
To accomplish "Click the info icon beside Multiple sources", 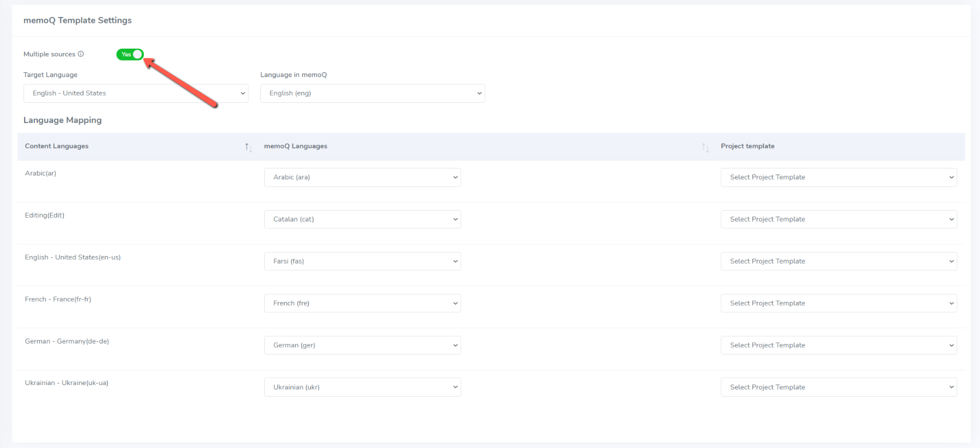I will click(x=81, y=54).
